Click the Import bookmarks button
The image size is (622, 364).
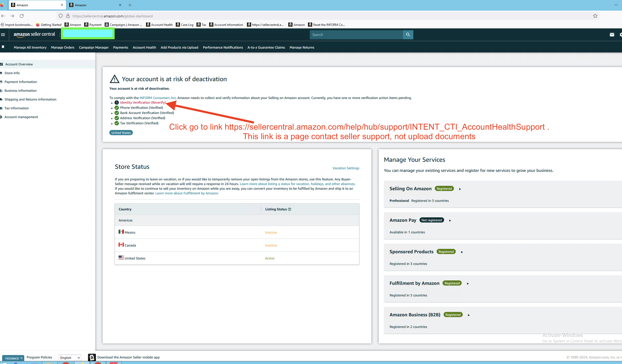pos(17,25)
